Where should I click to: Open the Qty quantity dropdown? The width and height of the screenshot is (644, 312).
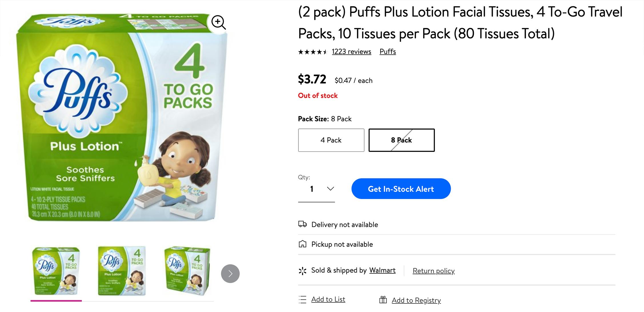[x=316, y=189]
